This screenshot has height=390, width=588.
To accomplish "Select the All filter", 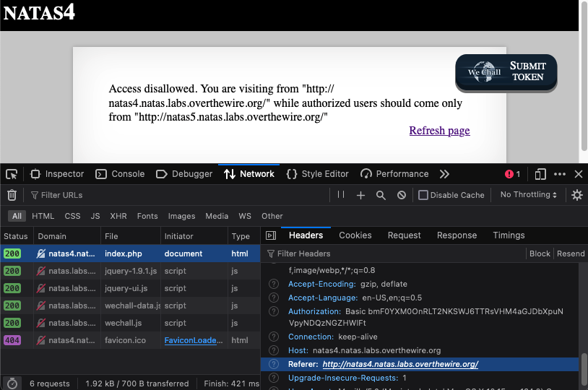I will click(17, 216).
